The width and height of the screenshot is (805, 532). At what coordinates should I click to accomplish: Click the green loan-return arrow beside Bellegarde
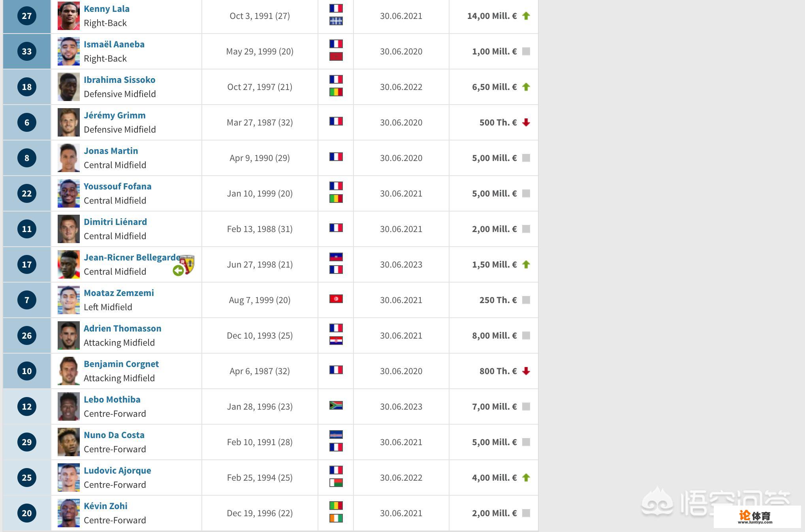(x=178, y=270)
